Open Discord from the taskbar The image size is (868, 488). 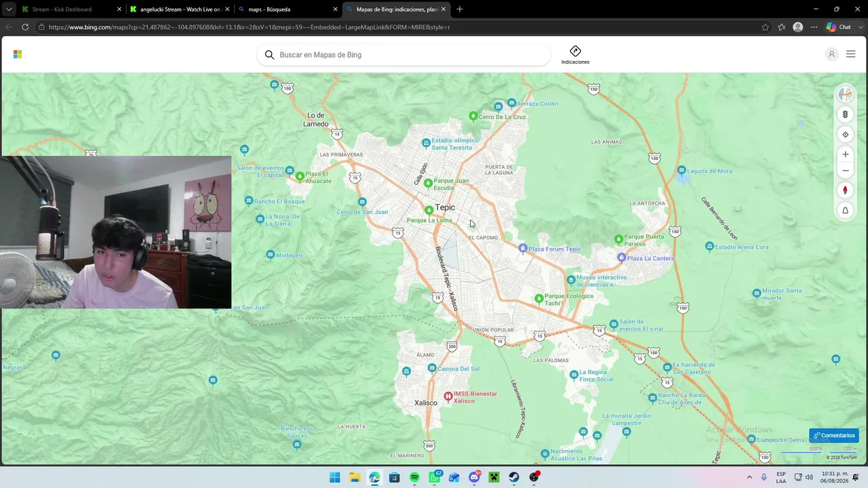[474, 477]
